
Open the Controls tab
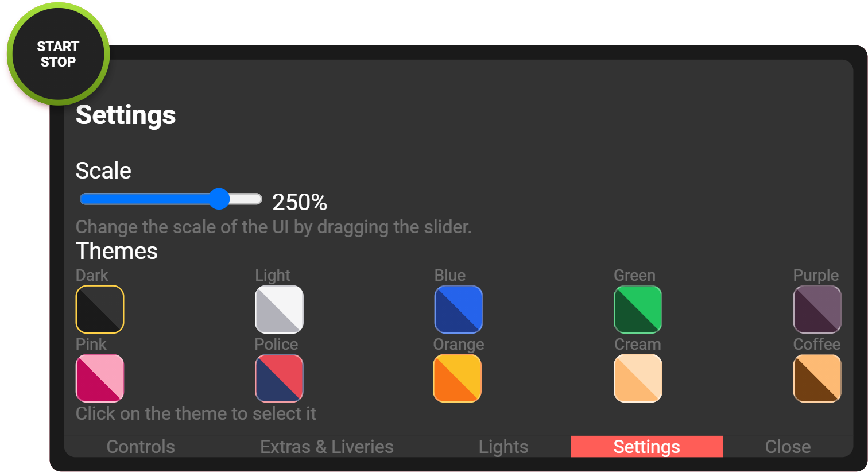point(141,447)
